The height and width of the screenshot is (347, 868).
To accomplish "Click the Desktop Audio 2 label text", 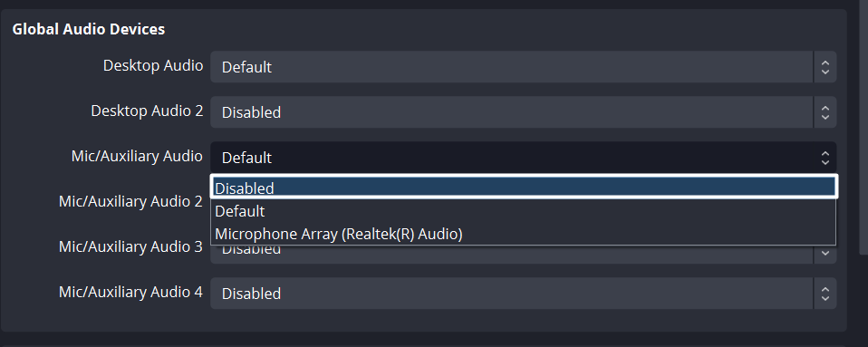I will point(147,111).
